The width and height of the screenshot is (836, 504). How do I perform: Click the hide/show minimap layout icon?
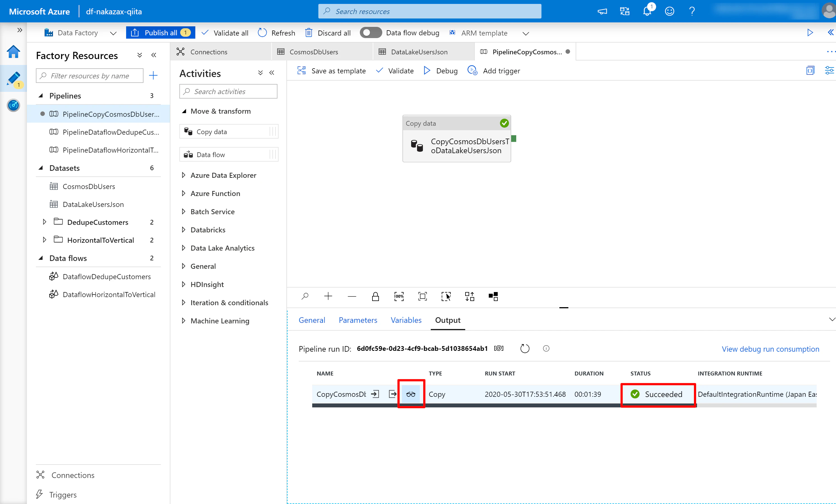pos(493,297)
